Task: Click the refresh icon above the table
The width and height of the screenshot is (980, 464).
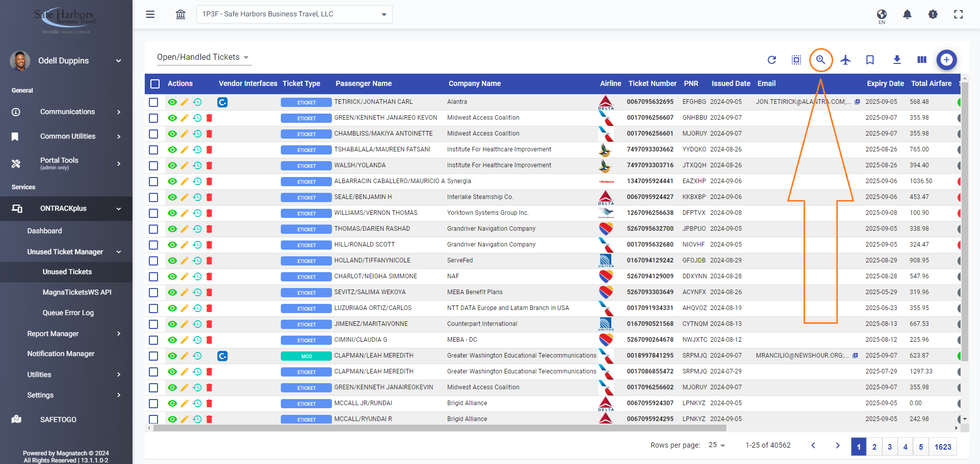Action: pyautogui.click(x=772, y=60)
